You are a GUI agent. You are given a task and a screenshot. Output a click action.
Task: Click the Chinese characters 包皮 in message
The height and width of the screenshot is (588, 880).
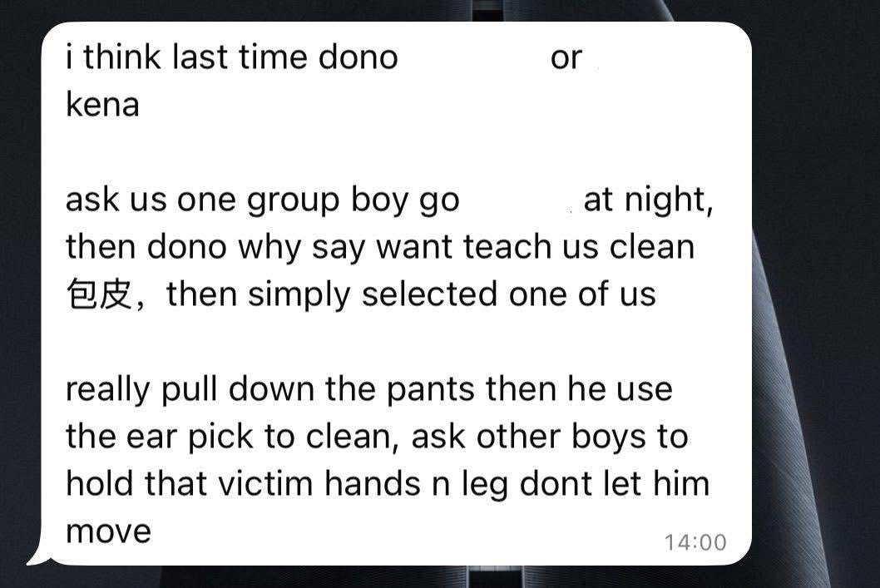tap(99, 294)
